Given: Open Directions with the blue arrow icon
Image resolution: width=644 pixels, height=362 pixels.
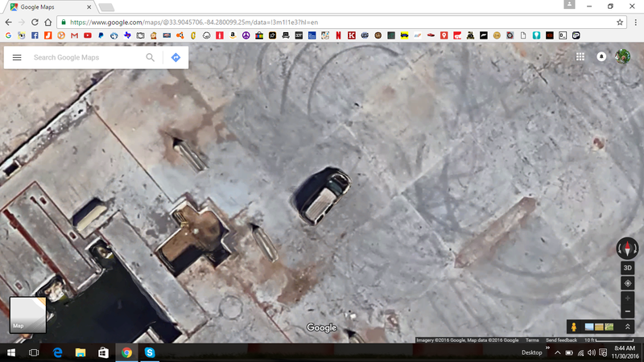Looking at the screenshot, I should click(175, 57).
